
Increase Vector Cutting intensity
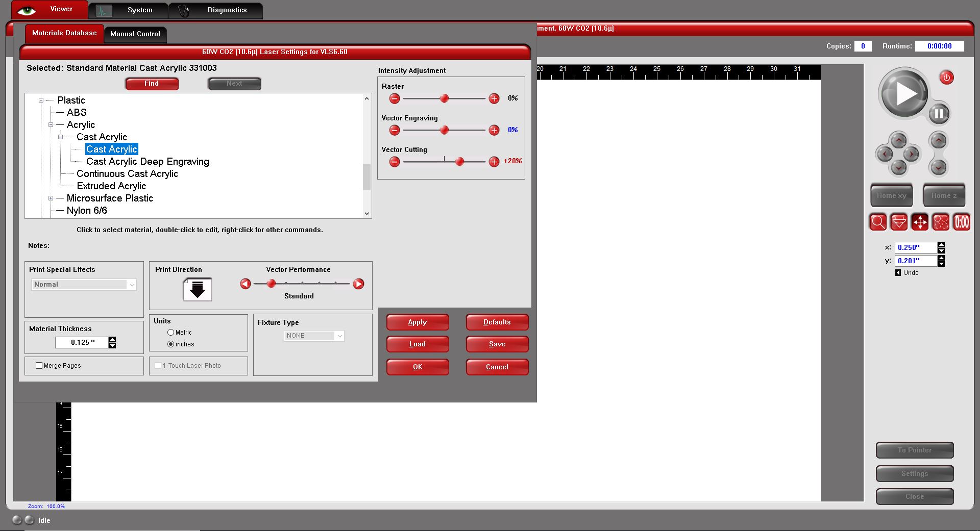494,162
